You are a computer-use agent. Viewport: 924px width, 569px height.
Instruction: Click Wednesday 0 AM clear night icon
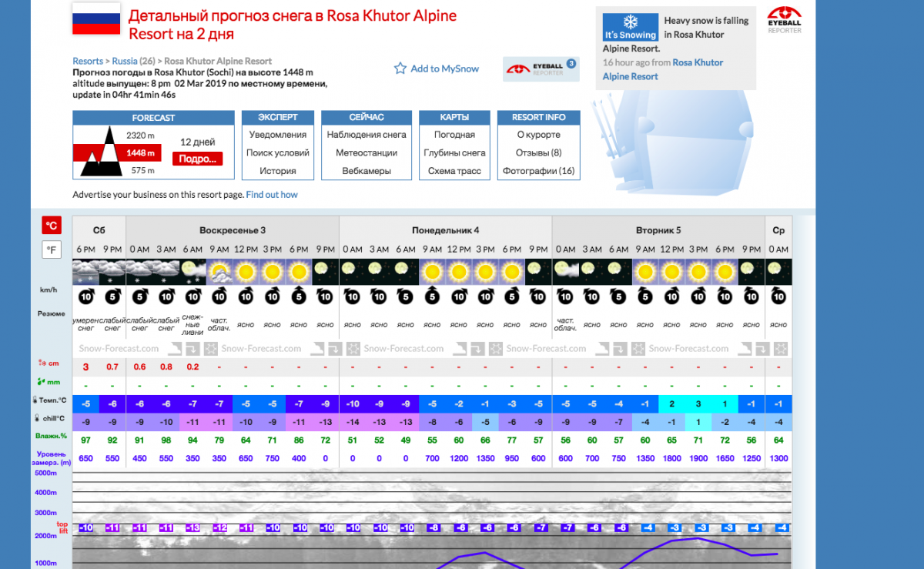point(778,272)
